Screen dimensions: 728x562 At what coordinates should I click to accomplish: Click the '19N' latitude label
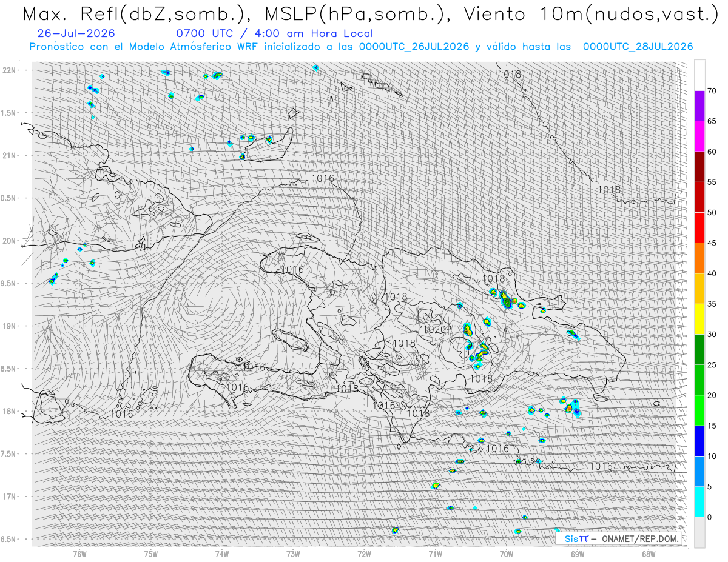10,326
